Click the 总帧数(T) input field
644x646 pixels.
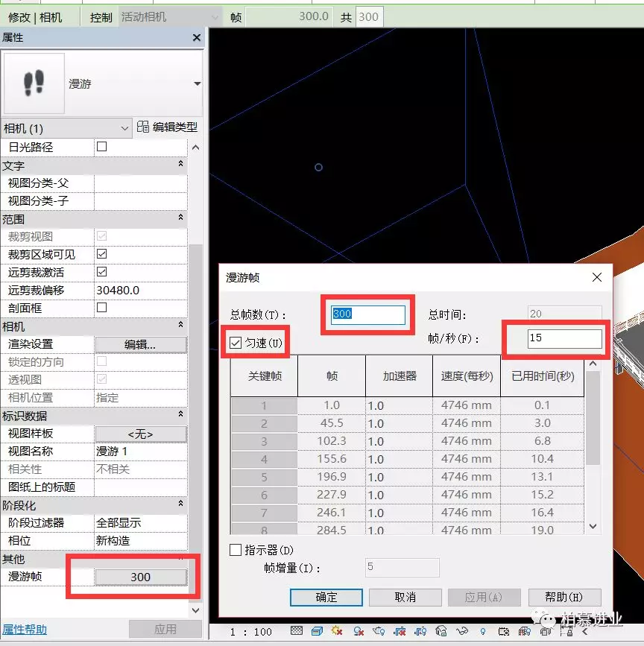click(367, 314)
